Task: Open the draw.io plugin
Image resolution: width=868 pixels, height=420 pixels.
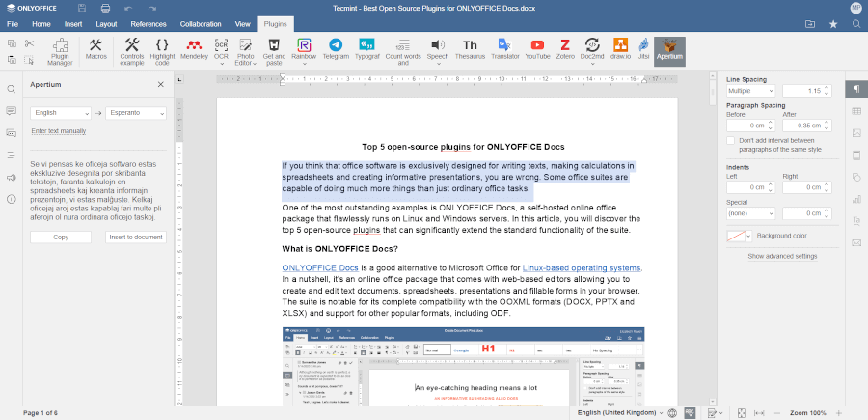Action: click(x=620, y=49)
